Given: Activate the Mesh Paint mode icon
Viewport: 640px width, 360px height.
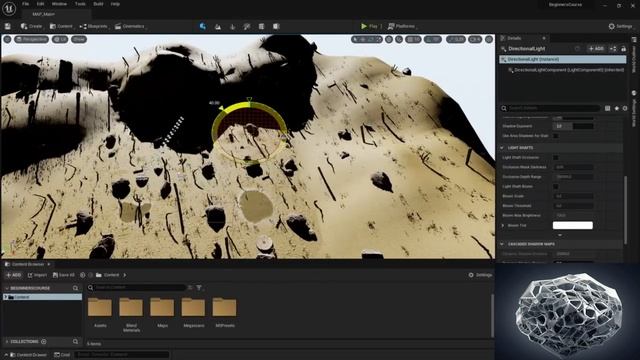Looking at the screenshot, I should [247, 26].
